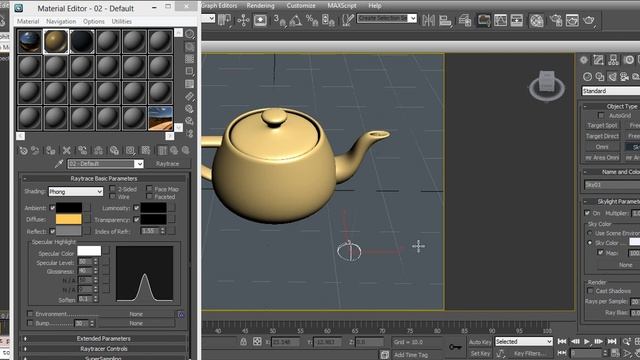
Task: Click Align tool in main toolbar
Action: 445,20
